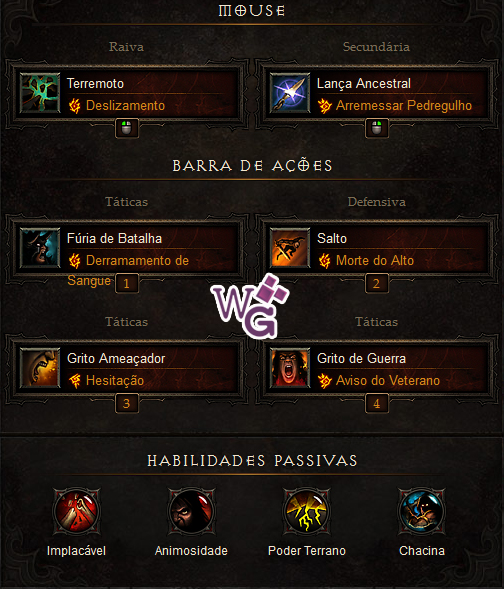Choose the Grito de Guerra skill icon

pos(290,368)
